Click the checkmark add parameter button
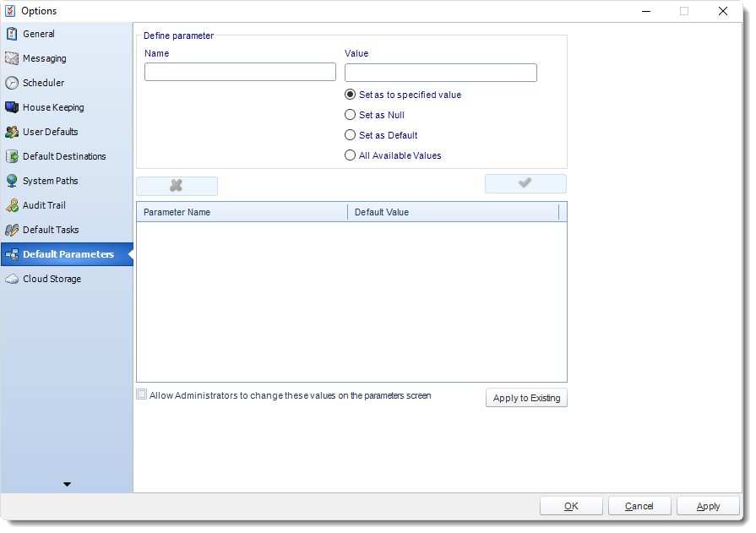This screenshot has height=533, width=756. pos(525,184)
